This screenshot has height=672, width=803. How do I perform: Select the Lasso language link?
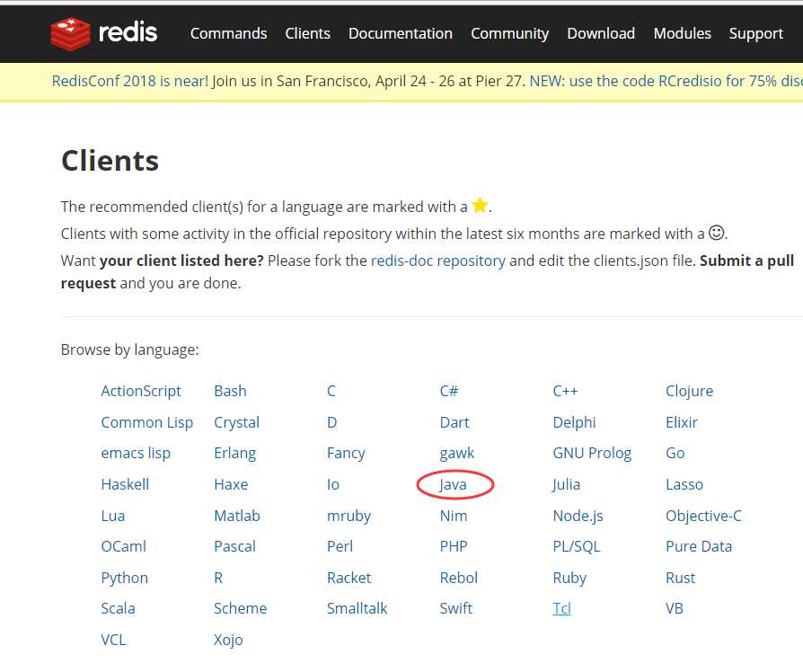684,484
